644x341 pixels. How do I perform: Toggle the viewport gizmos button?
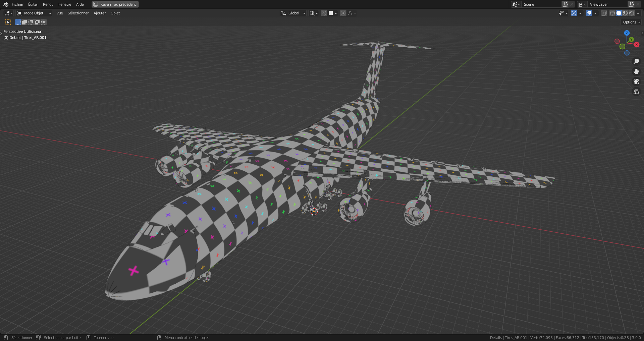pyautogui.click(x=574, y=13)
